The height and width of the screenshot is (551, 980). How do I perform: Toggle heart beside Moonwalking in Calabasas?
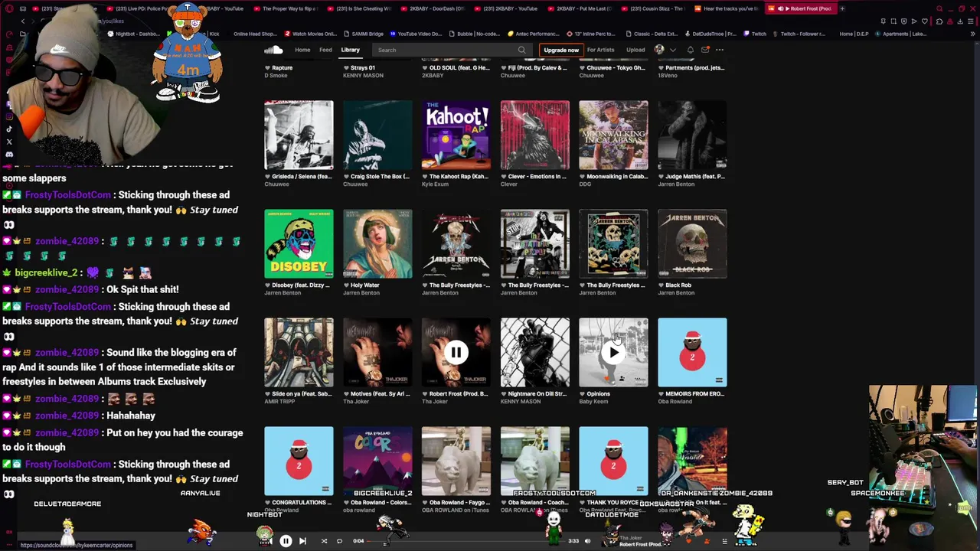pos(582,177)
